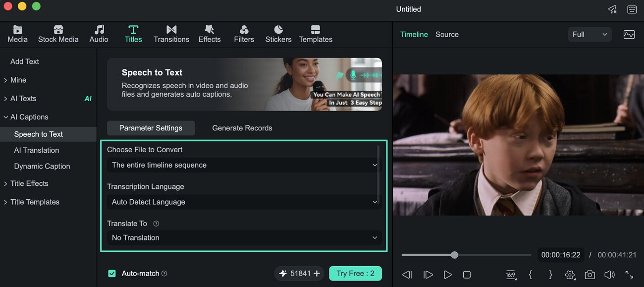Select Speech to Text item
This screenshot has height=287, width=644.
tap(48, 134)
